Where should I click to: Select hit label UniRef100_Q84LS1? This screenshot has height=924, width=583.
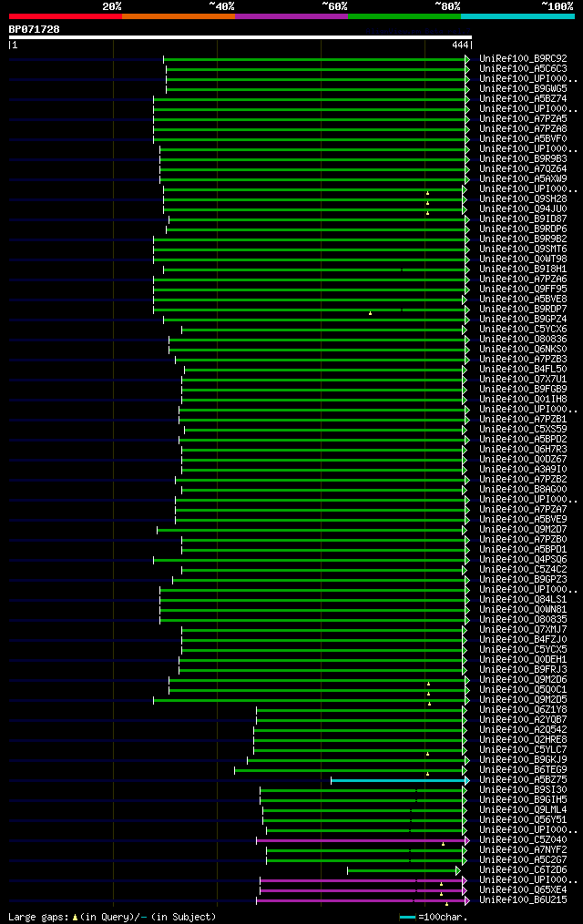tap(523, 600)
